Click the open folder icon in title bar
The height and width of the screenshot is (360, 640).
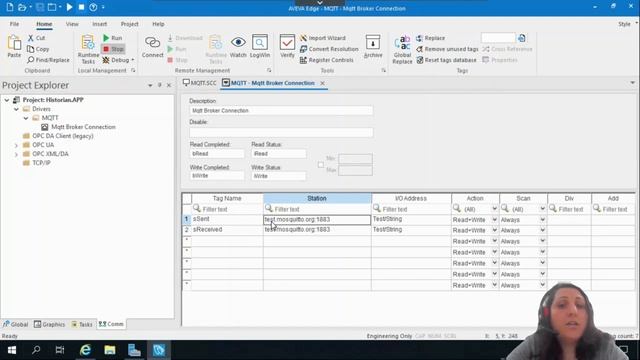(22, 7)
